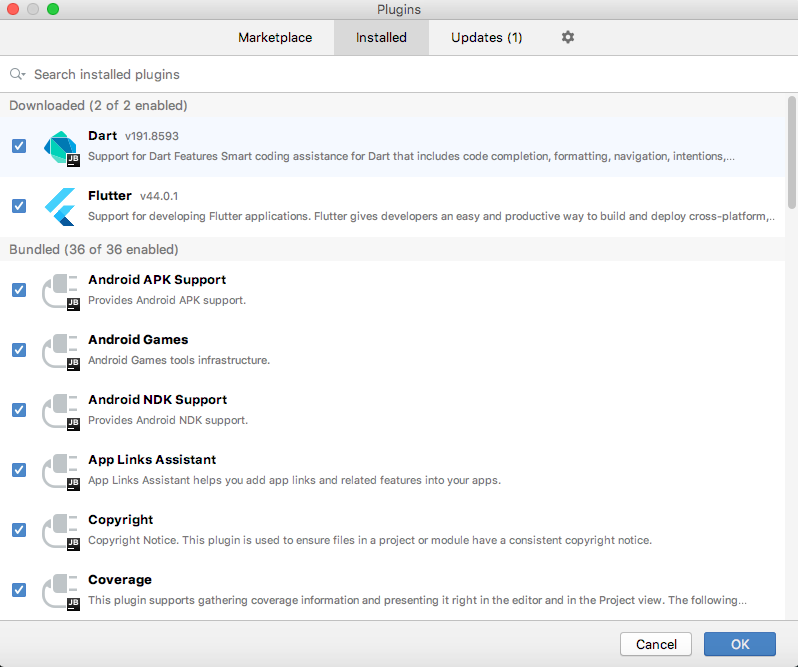
Task: Disable the Dart plugin checkbox
Action: point(19,147)
